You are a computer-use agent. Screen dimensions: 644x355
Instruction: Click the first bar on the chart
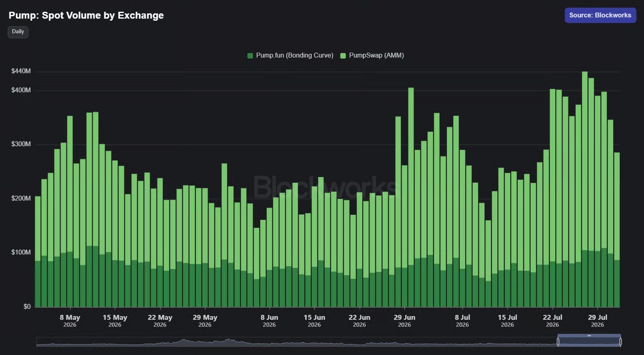click(x=38, y=252)
